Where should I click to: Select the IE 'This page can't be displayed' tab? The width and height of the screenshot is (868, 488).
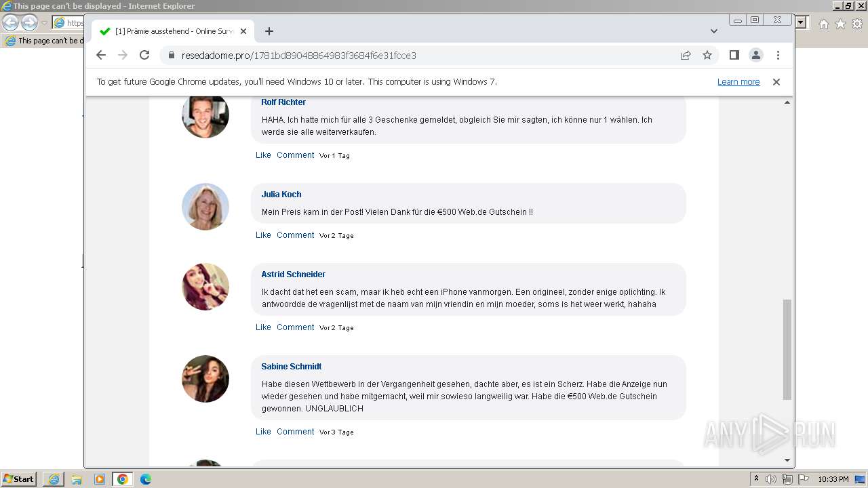click(43, 41)
